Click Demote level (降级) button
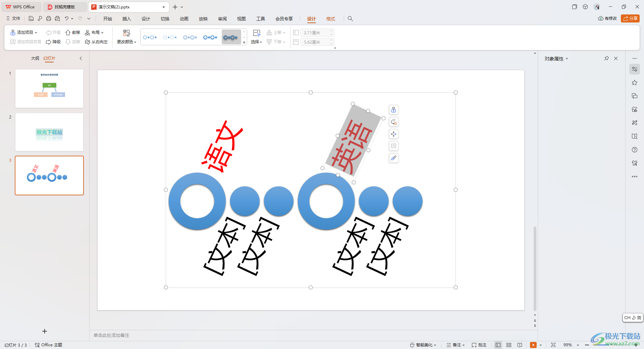Viewport: 644px width, 349px height. [x=53, y=42]
